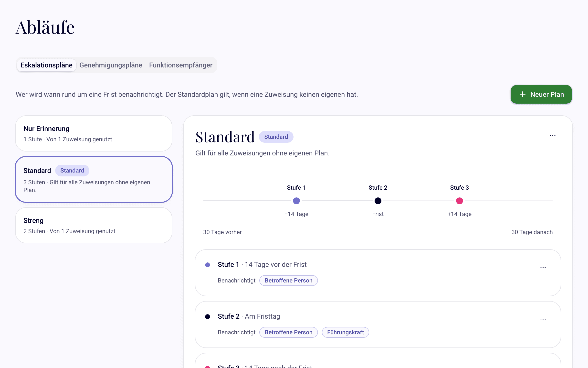588x368 pixels.
Task: Select the Standard plan card in list
Action: click(94, 179)
